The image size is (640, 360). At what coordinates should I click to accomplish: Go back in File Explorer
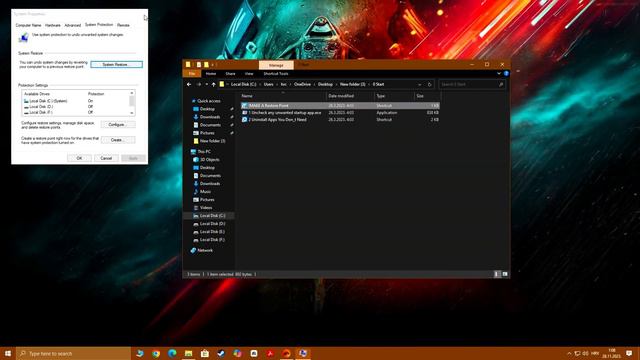click(x=189, y=84)
